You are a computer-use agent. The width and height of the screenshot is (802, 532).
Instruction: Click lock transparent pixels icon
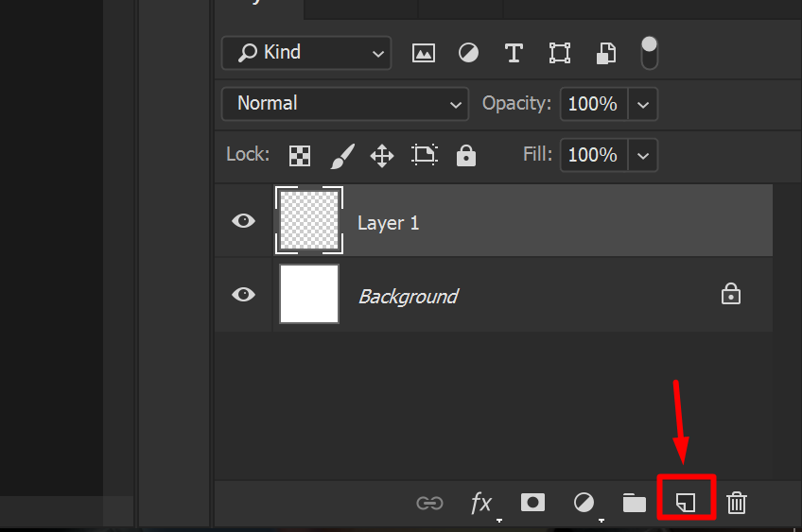300,156
